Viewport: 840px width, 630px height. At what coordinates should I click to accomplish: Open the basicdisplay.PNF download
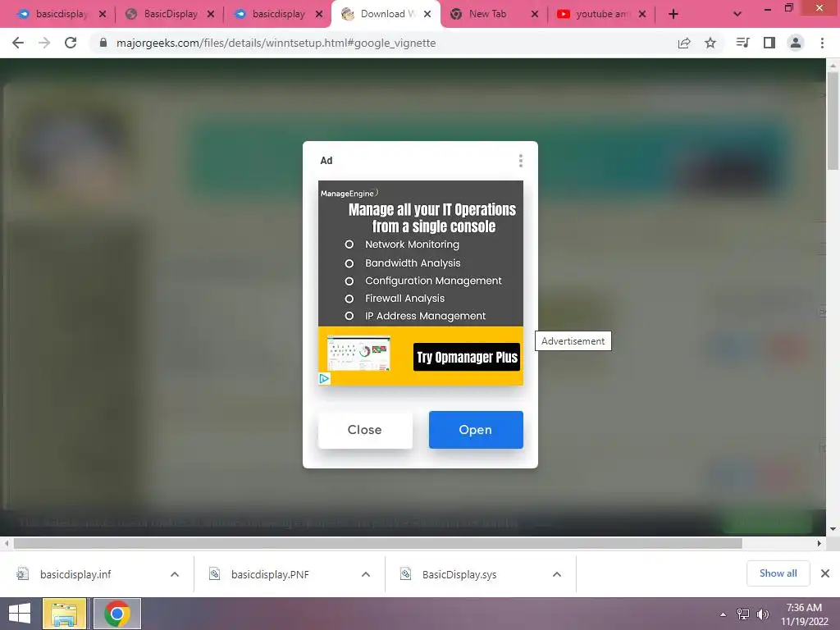pos(269,574)
